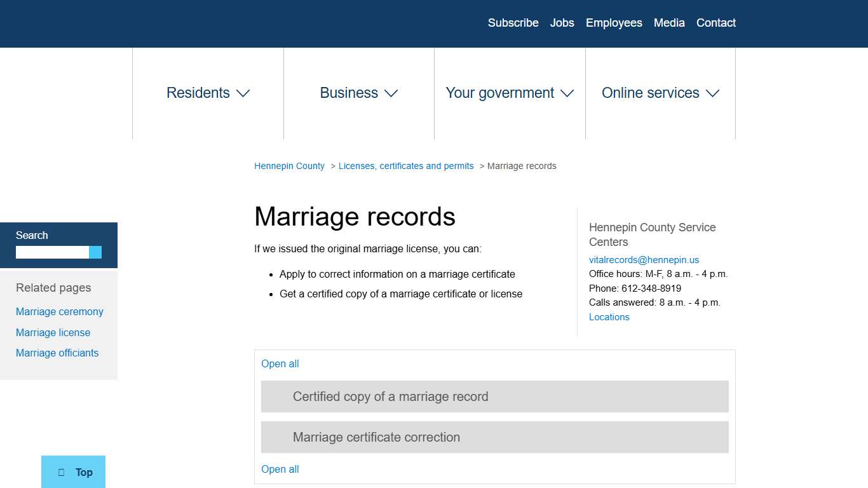Image resolution: width=868 pixels, height=488 pixels.
Task: Expand the Certified copy of a marriage record section
Action: click(390, 396)
